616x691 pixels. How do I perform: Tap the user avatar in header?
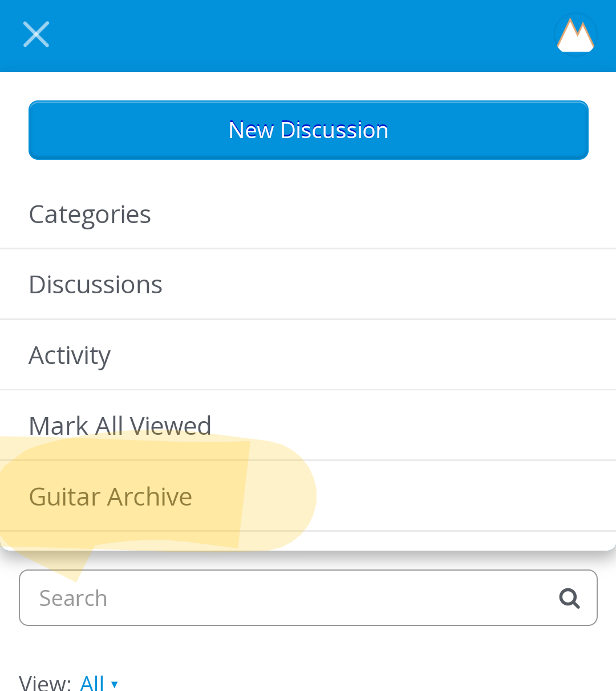576,34
